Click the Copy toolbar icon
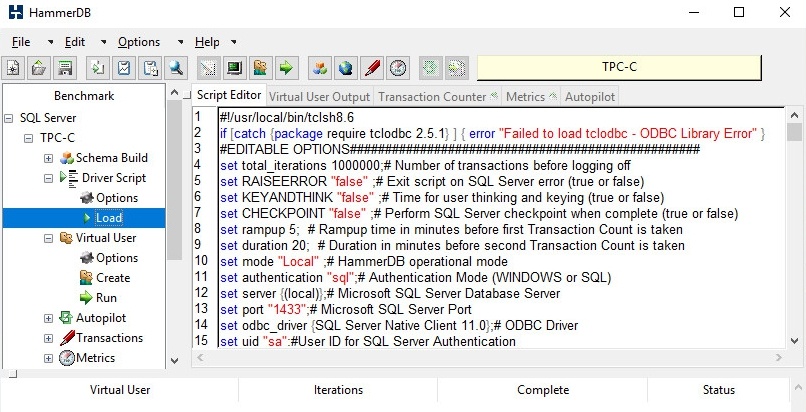This screenshot has height=412, width=806. [x=97, y=68]
